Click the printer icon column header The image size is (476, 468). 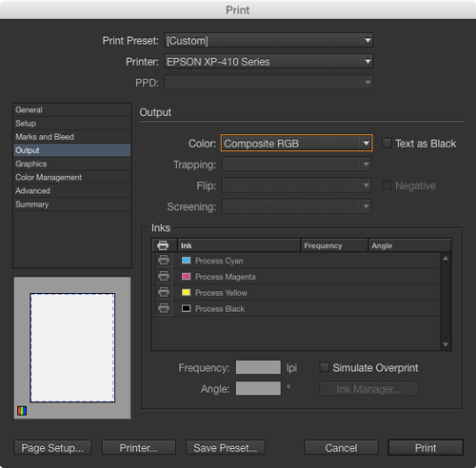163,245
